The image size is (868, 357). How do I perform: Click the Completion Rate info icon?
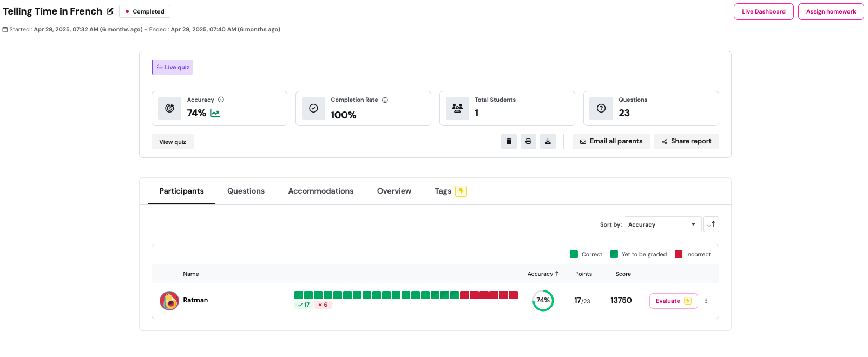pos(385,100)
